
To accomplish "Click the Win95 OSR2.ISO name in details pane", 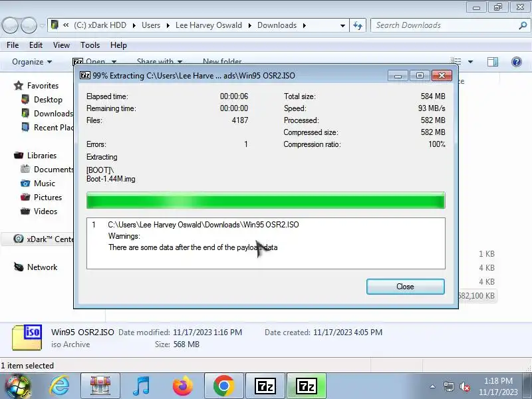I will pyautogui.click(x=82, y=332).
